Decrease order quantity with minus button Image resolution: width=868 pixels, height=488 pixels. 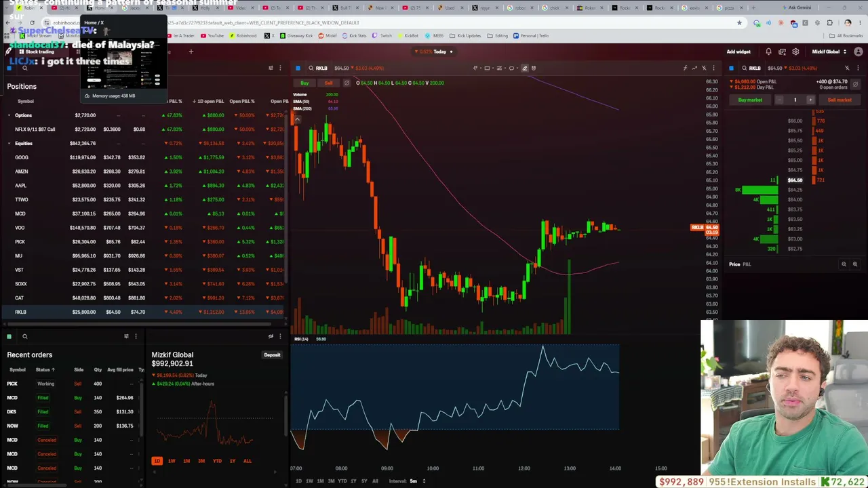pos(779,100)
